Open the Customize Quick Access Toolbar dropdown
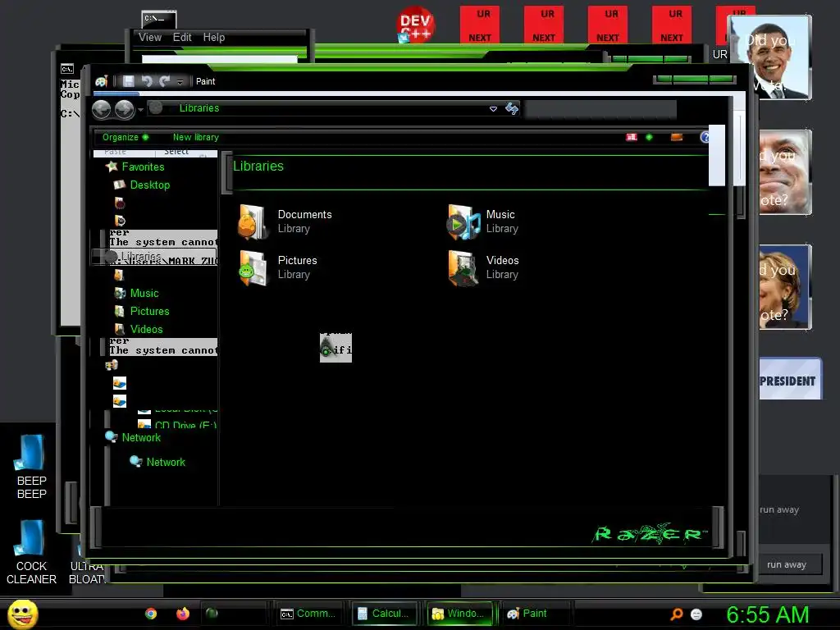 point(180,82)
